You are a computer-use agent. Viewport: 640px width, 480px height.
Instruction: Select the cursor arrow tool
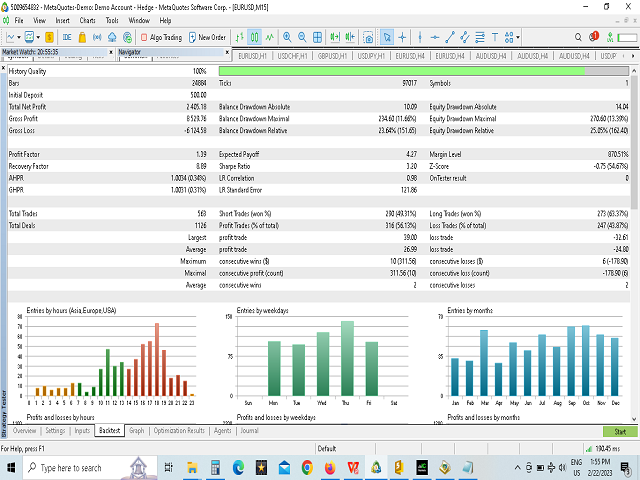pos(387,38)
